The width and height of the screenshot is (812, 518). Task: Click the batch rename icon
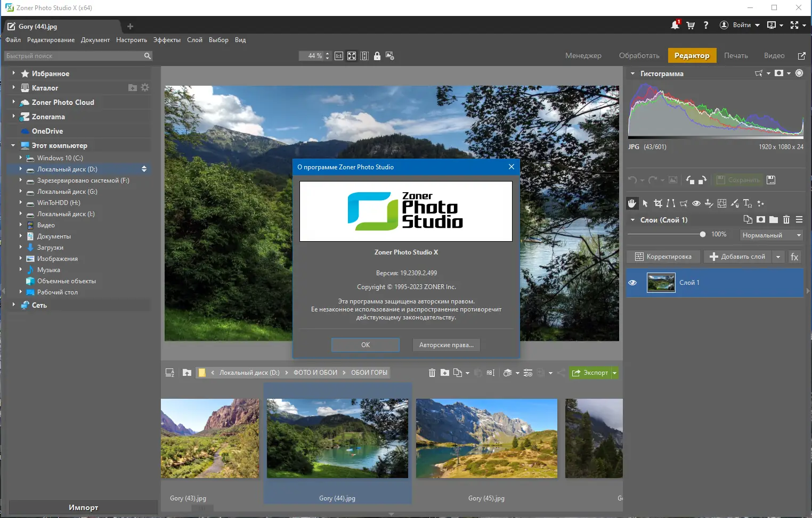click(491, 373)
